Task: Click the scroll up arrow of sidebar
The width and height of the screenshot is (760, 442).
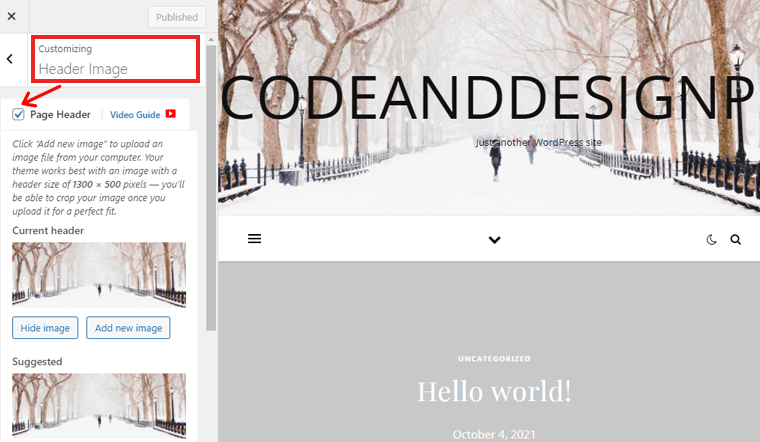Action: point(211,39)
